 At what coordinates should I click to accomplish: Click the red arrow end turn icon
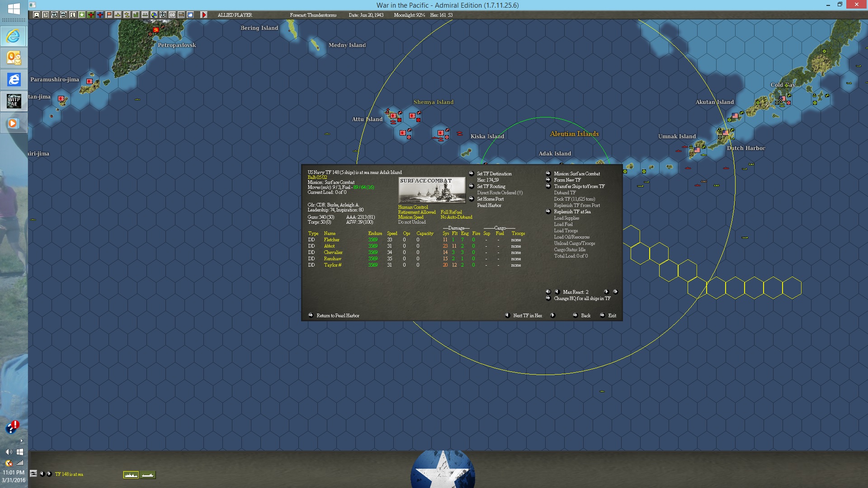[204, 15]
